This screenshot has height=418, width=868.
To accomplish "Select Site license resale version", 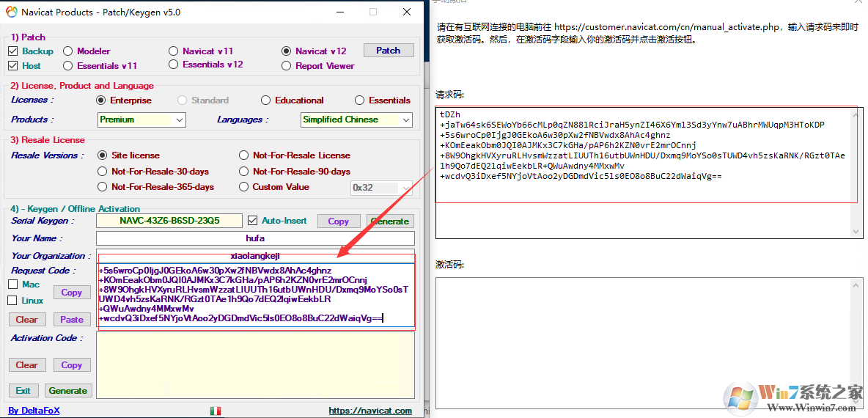I will (102, 155).
